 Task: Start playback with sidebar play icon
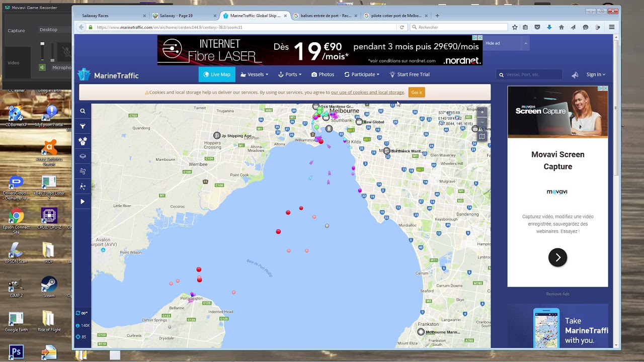click(83, 202)
